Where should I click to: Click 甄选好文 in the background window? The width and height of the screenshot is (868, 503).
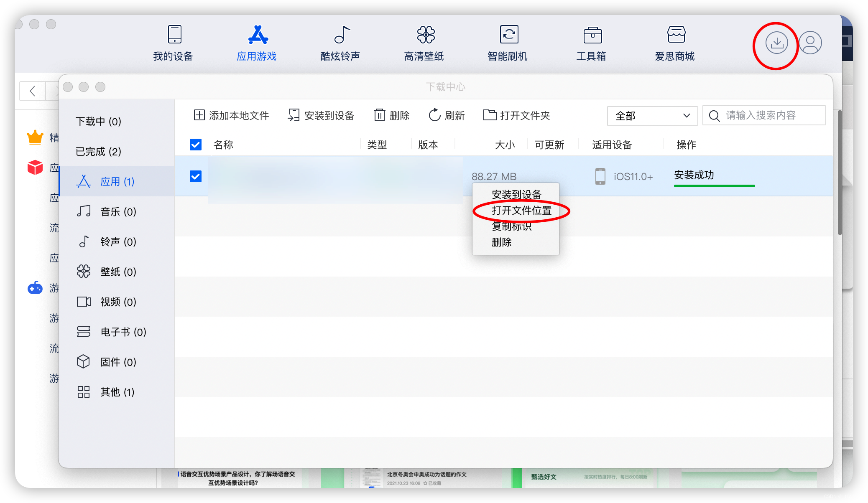544,477
